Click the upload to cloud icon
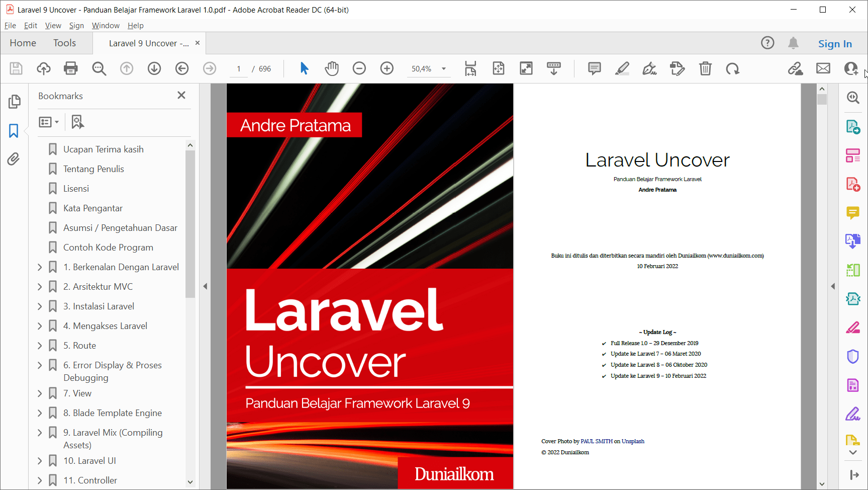 pos(44,68)
